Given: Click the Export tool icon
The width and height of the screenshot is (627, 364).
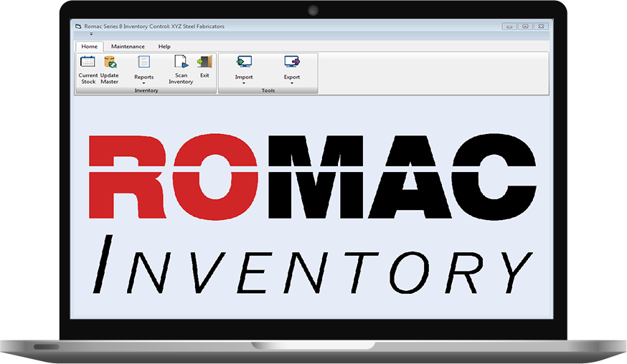Looking at the screenshot, I should pyautogui.click(x=292, y=62).
